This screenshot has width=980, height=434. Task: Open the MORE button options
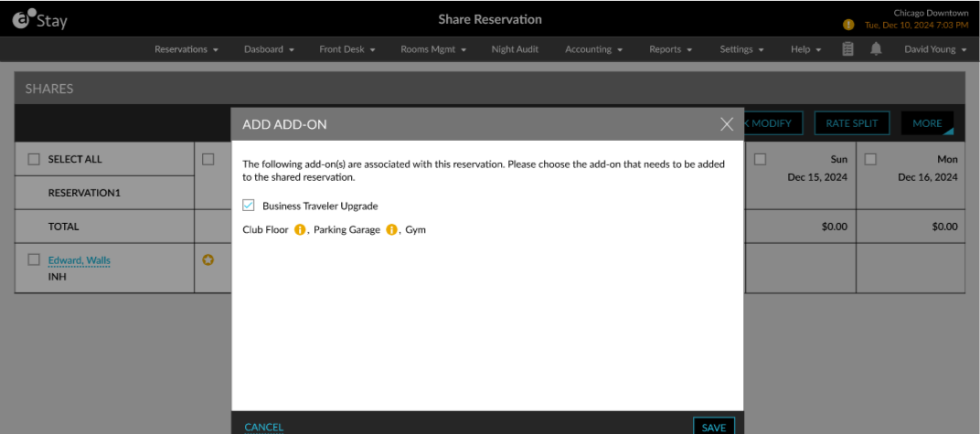click(x=927, y=123)
